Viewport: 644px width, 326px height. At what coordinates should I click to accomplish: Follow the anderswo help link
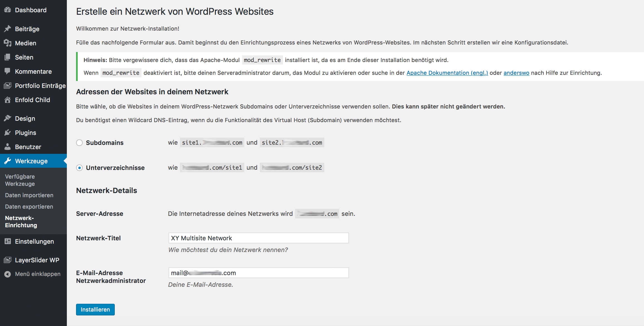[x=516, y=73]
